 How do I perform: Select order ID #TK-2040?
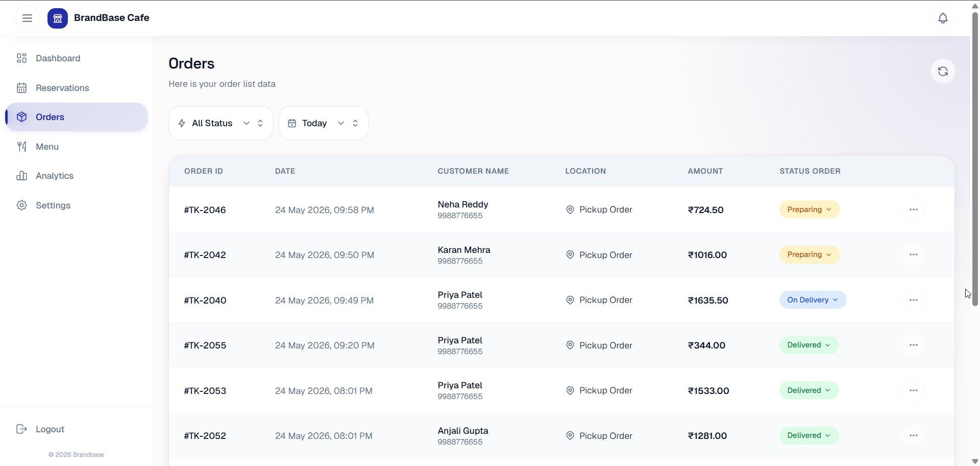205,300
